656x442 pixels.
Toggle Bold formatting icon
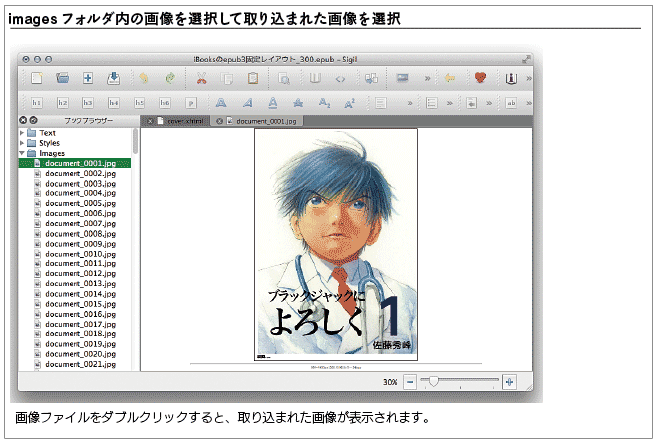[221, 103]
